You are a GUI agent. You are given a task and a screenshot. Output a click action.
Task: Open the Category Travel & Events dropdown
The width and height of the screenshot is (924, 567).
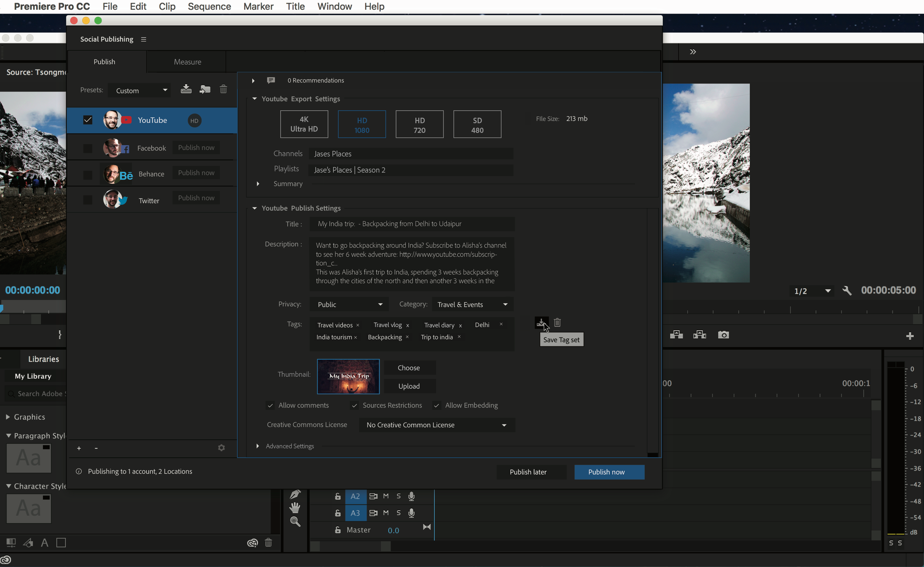coord(472,304)
